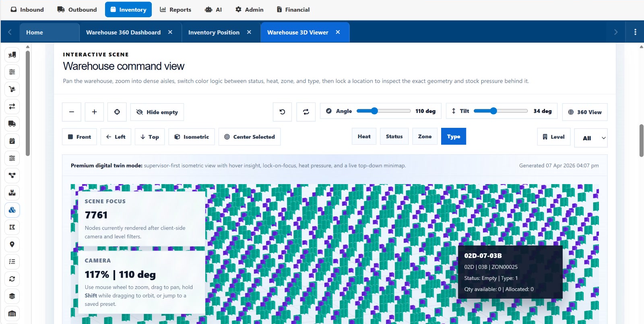Click the transfer arrows sidebar icon

click(x=12, y=107)
